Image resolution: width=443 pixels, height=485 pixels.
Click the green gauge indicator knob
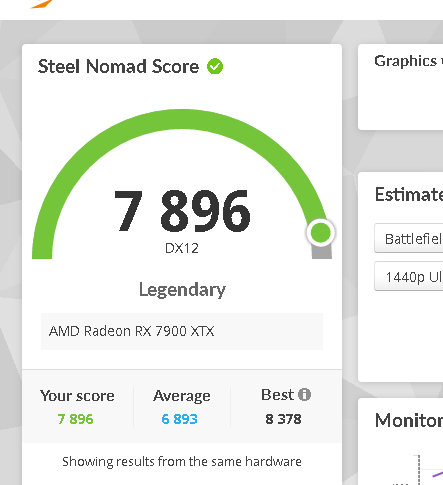[321, 232]
